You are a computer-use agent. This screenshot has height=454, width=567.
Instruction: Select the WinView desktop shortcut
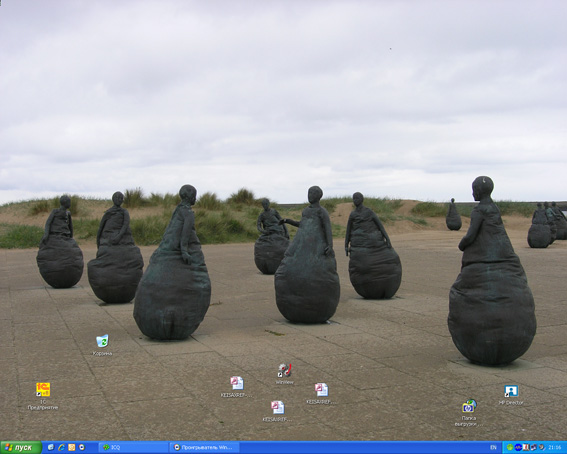coord(285,374)
